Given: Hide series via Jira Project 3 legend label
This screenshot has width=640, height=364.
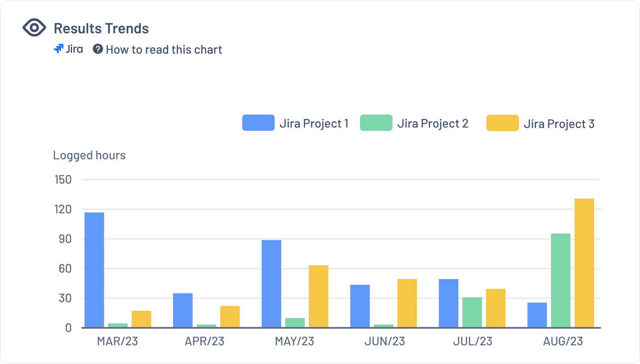Looking at the screenshot, I should (x=559, y=123).
